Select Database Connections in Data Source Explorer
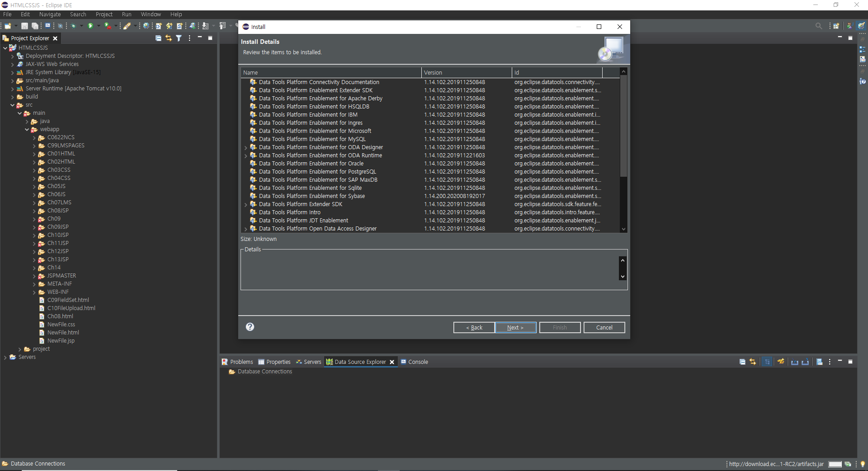Viewport: 868px width, 471px height. (x=264, y=372)
